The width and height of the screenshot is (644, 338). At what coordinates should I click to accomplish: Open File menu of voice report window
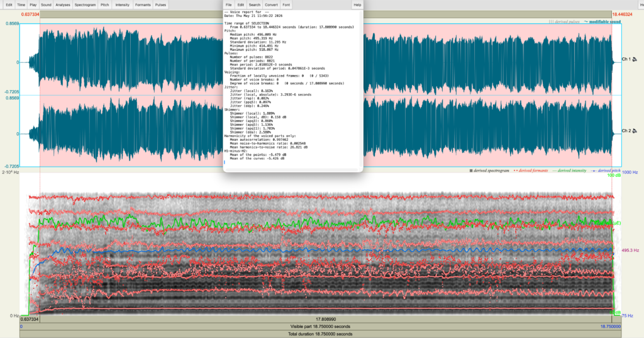[x=228, y=5]
